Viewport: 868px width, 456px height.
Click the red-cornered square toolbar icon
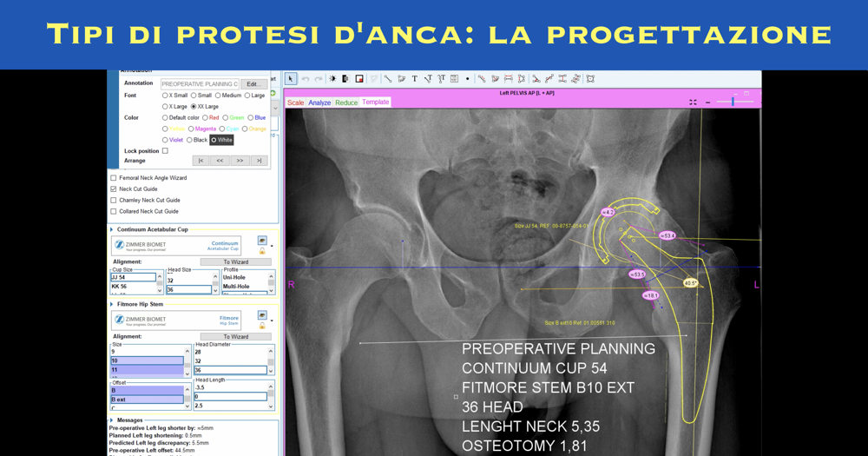tap(359, 79)
